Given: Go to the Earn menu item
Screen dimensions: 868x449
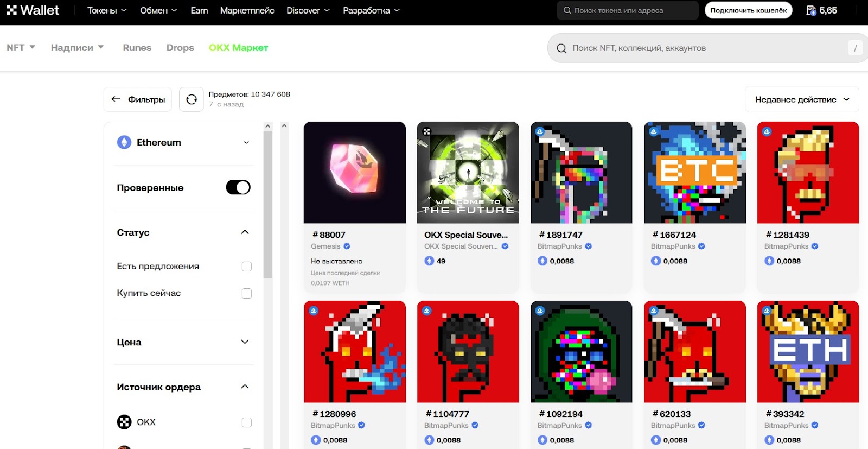Looking at the screenshot, I should pyautogui.click(x=199, y=10).
